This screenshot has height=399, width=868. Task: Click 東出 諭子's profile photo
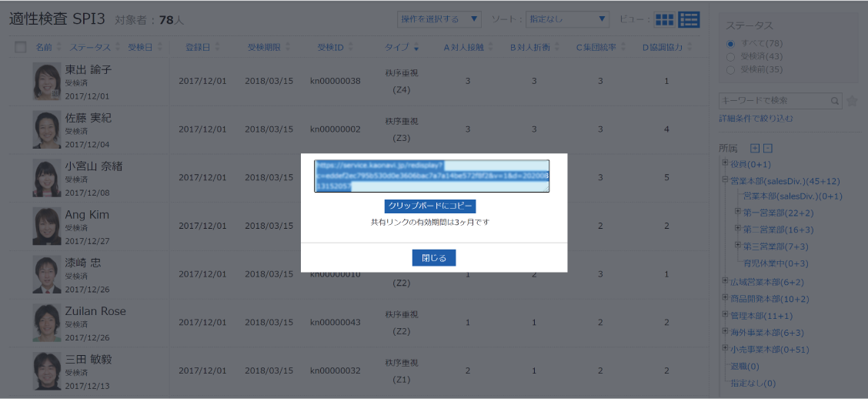tap(47, 81)
